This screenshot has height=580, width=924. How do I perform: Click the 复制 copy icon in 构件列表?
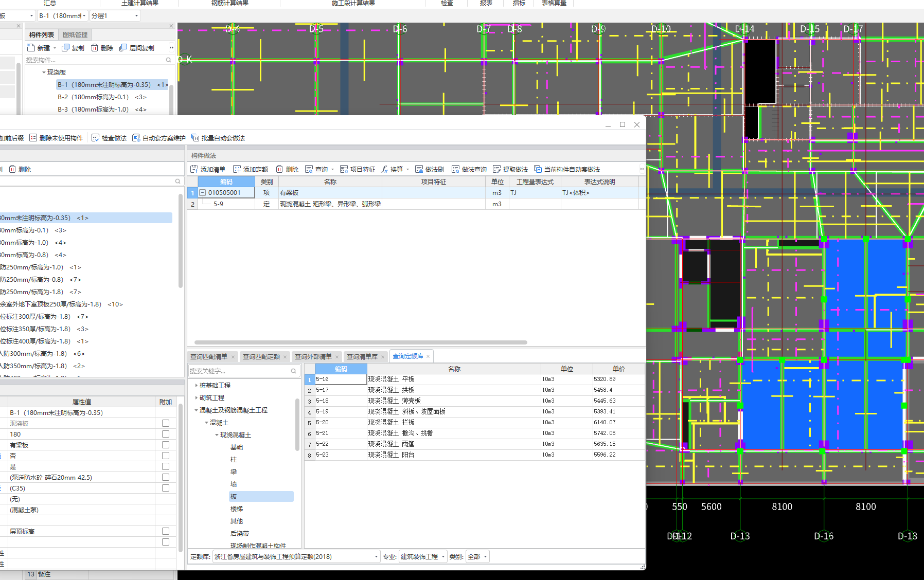point(65,48)
